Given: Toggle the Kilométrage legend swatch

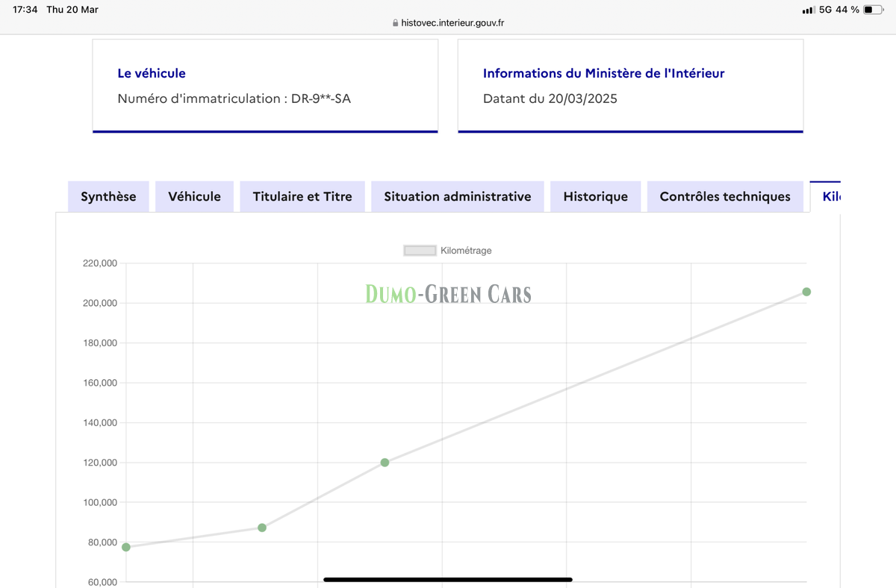Looking at the screenshot, I should [420, 251].
